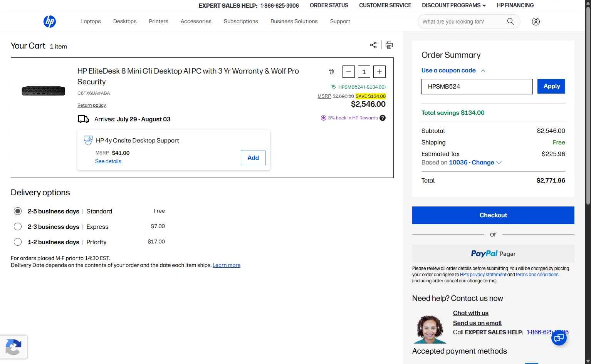Viewport: 591px width, 364px height.
Task: Click the coupon tag icon HPSMB524
Action: [x=334, y=87]
